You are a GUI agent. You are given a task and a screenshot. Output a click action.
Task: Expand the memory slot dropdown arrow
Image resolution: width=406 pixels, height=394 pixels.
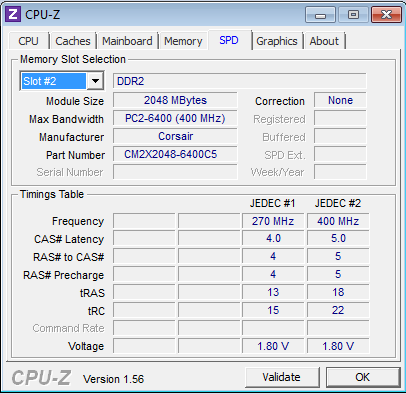(95, 81)
